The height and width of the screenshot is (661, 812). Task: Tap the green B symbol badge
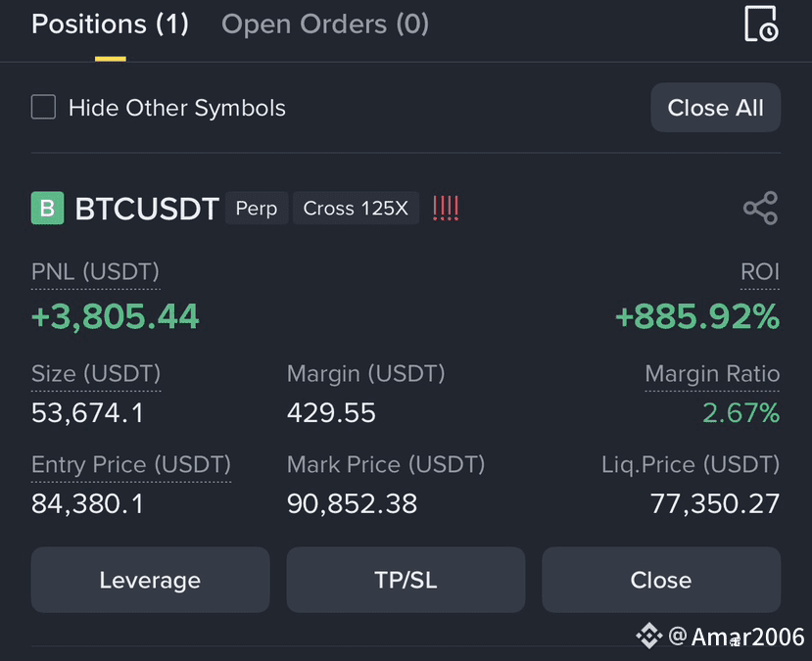tap(48, 208)
